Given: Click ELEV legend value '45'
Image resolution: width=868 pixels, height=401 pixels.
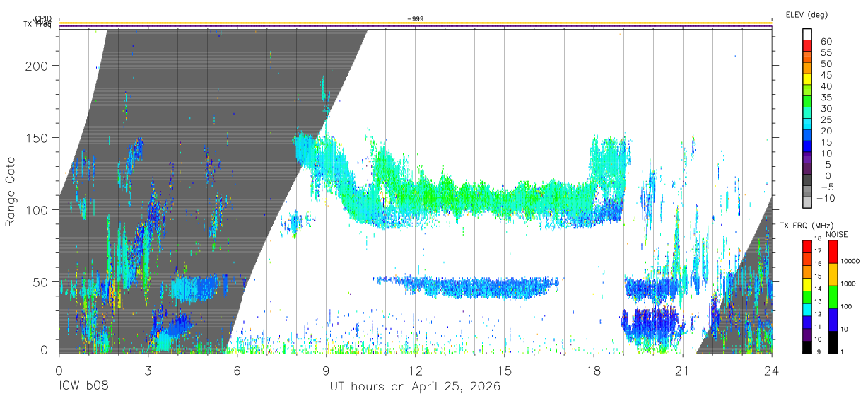Looking at the screenshot, I should point(826,75).
